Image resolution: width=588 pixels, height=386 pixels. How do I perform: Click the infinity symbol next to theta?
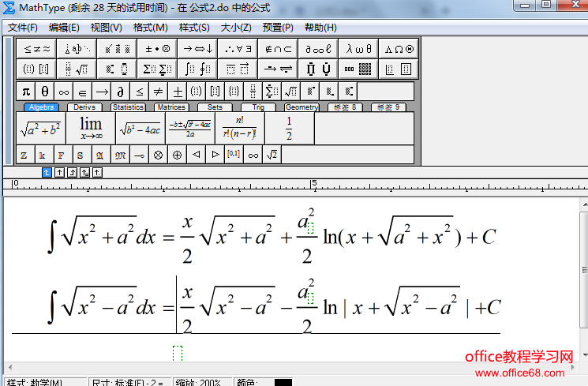pyautogui.click(x=64, y=91)
